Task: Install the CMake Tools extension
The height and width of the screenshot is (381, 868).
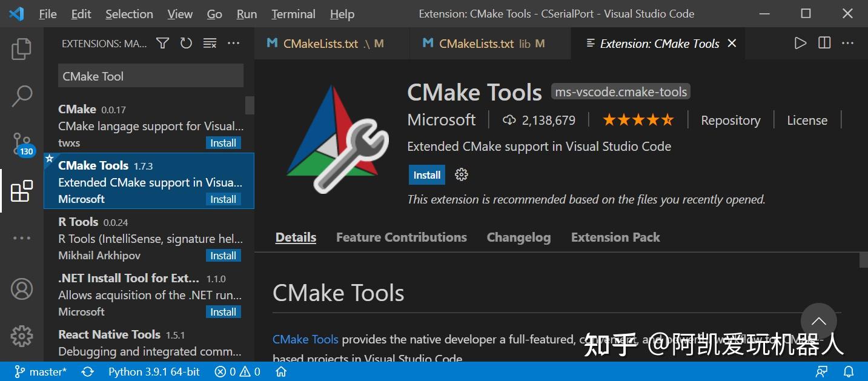Action: tap(426, 174)
